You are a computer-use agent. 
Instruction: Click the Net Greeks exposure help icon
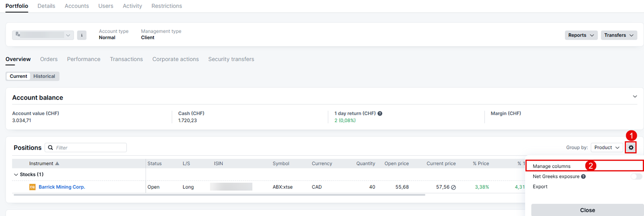(583, 177)
